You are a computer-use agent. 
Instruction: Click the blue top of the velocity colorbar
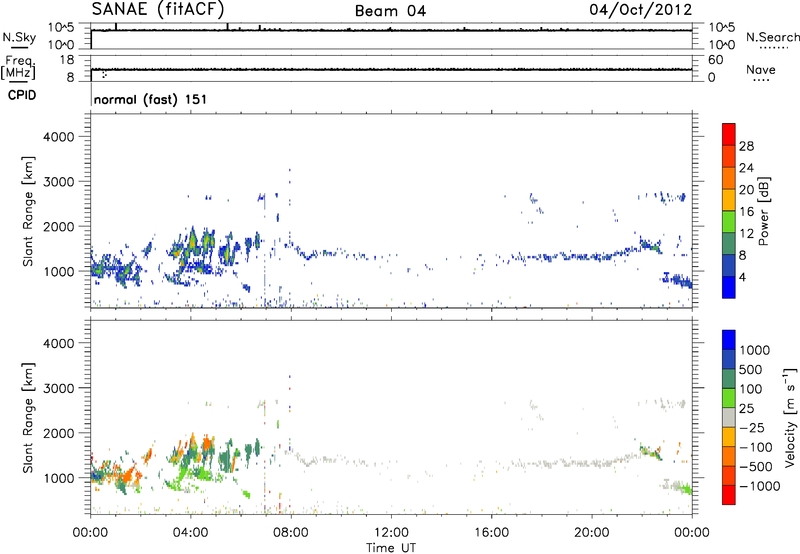point(729,340)
